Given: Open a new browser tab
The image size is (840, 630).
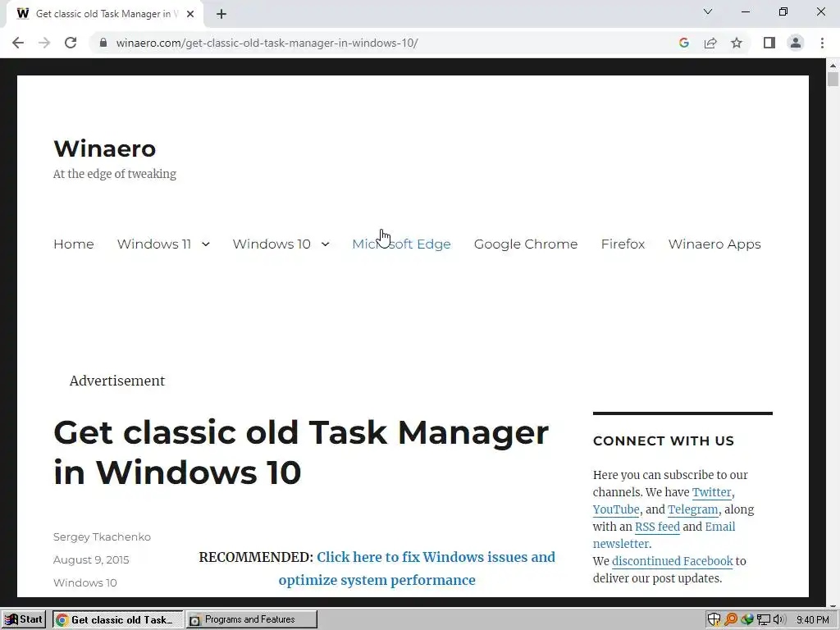Looking at the screenshot, I should [x=221, y=15].
